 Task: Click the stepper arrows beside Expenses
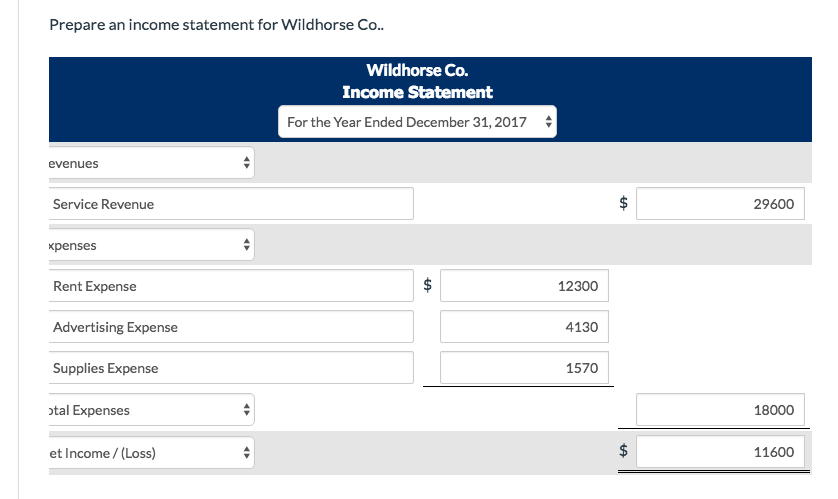point(246,245)
